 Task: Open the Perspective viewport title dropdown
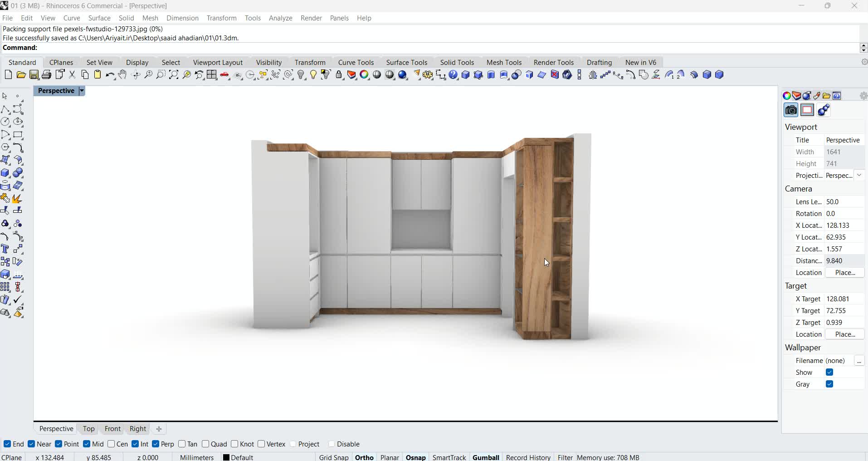(81, 91)
